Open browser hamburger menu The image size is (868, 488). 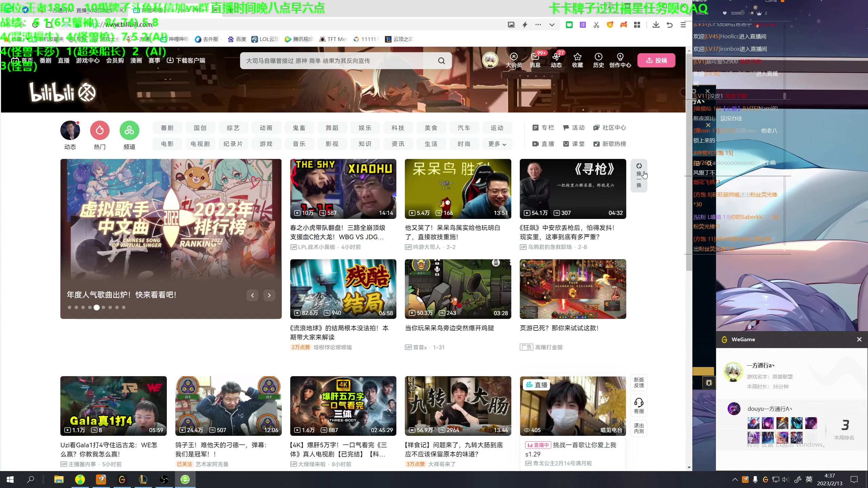click(x=683, y=25)
